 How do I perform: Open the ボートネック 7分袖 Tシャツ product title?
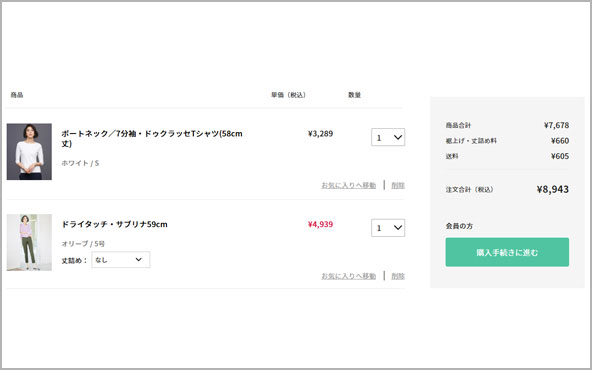pos(152,138)
